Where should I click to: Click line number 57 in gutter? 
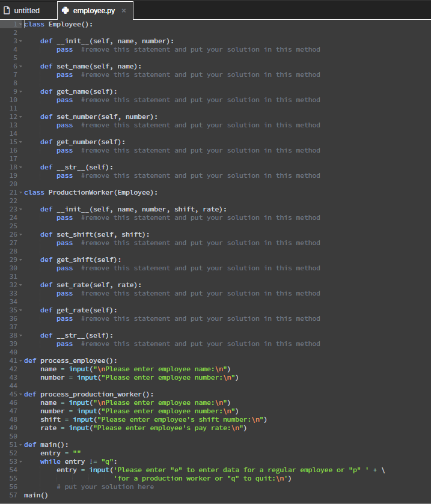[x=13, y=495]
